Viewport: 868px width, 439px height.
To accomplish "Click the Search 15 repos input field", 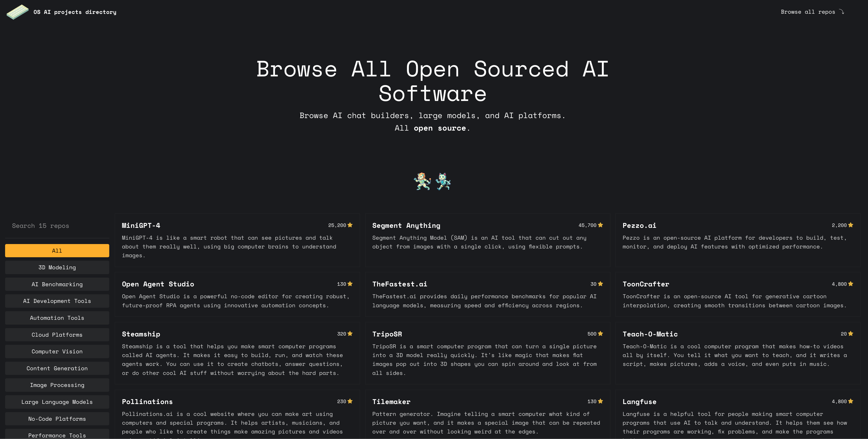I will point(57,226).
